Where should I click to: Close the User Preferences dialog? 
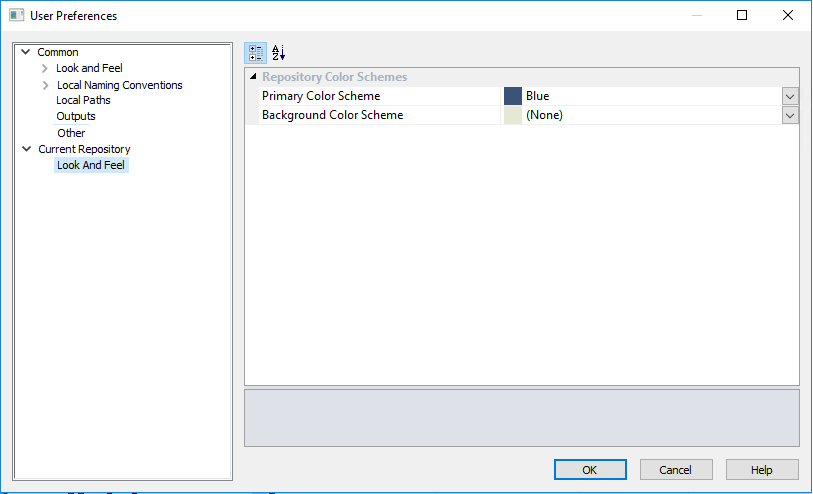pyautogui.click(x=788, y=15)
